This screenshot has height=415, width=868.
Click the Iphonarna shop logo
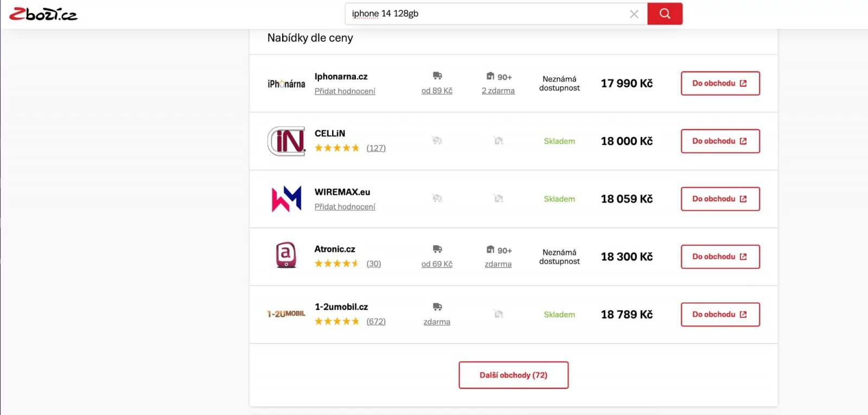(x=286, y=84)
